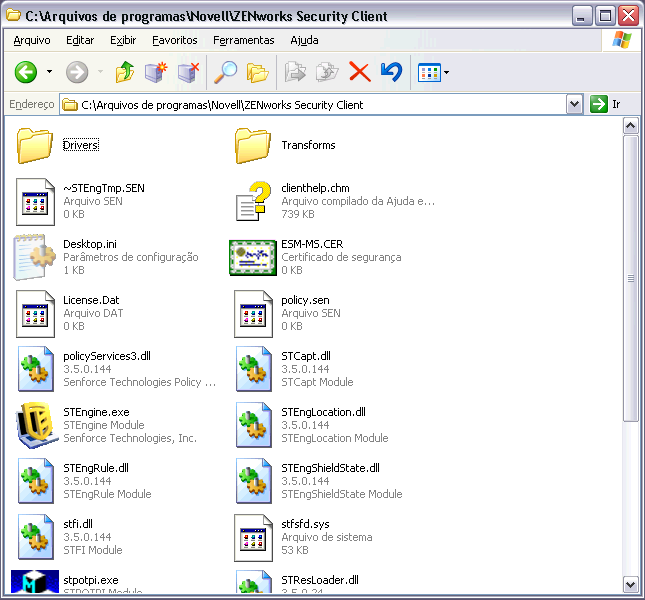Click the Up one folder level icon

124,72
